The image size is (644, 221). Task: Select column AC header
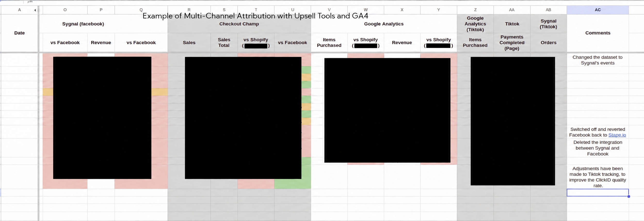597,10
